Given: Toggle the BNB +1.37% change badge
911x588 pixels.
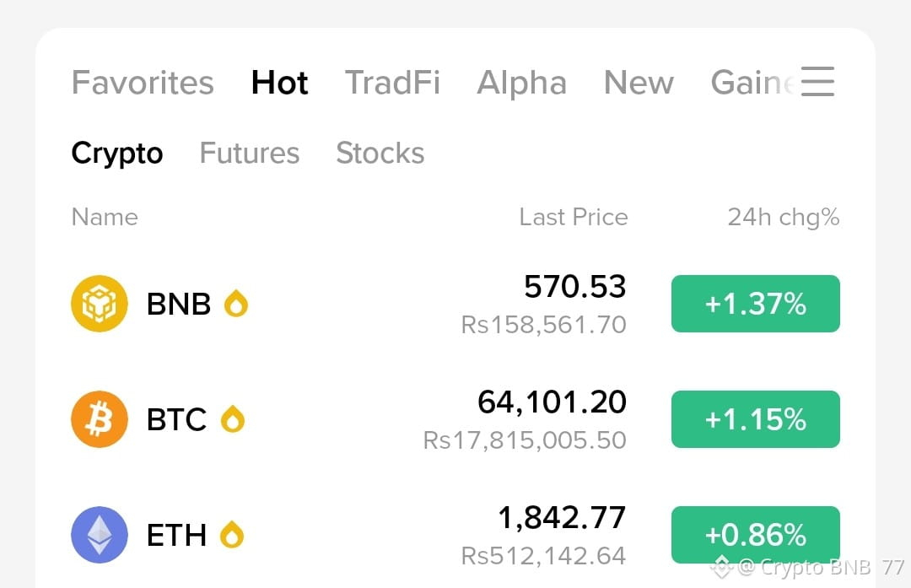Looking at the screenshot, I should point(755,304).
